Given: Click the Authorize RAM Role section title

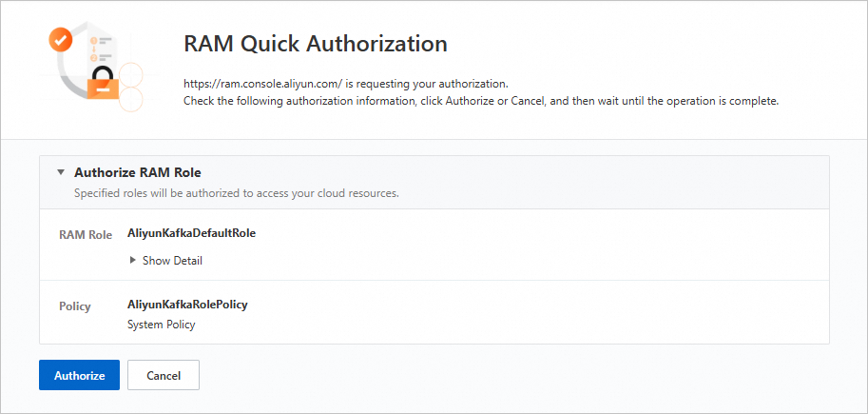Looking at the screenshot, I should click(x=137, y=173).
